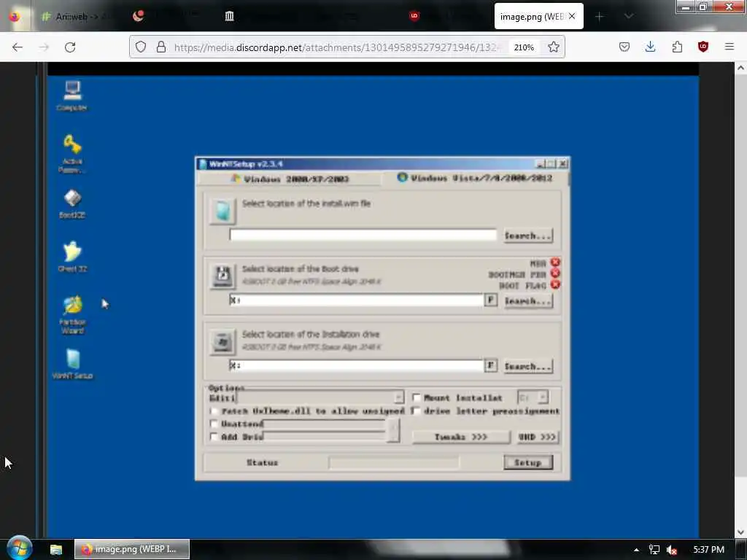Expand the VHD >>> panel

[x=537, y=437]
